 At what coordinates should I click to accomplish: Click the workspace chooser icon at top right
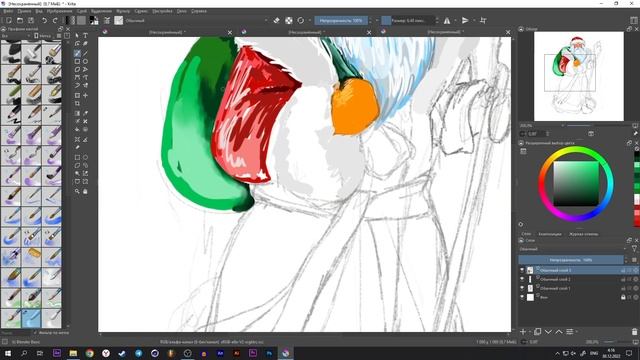(633, 20)
